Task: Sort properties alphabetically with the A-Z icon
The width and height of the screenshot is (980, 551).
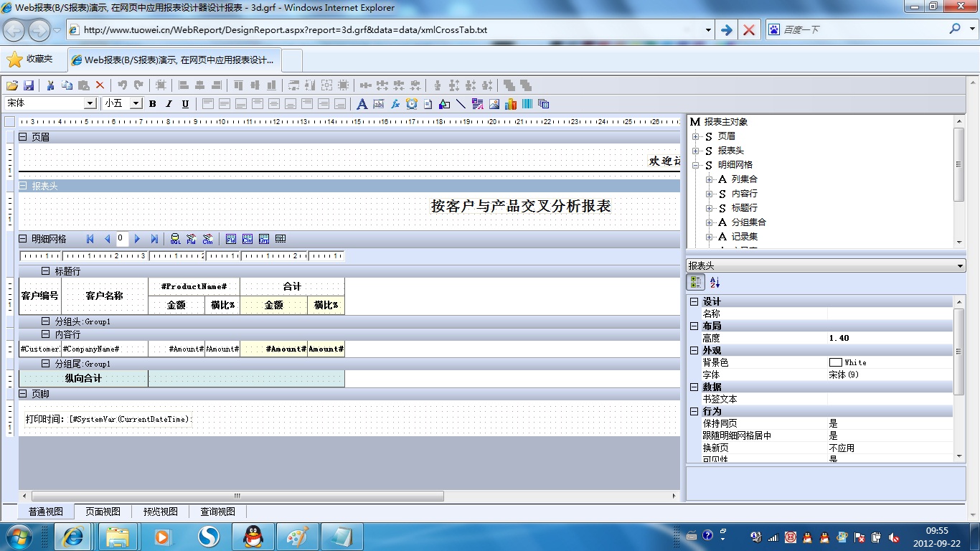Action: click(715, 283)
